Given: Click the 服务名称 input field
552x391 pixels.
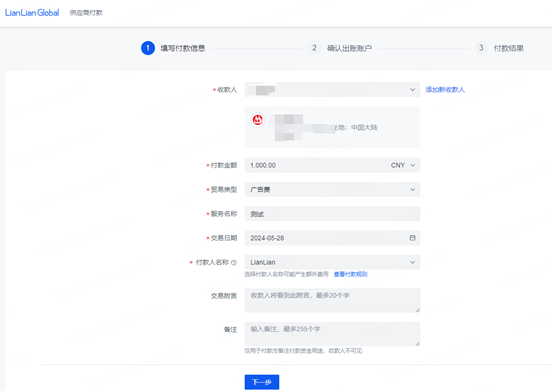Looking at the screenshot, I should tap(332, 214).
